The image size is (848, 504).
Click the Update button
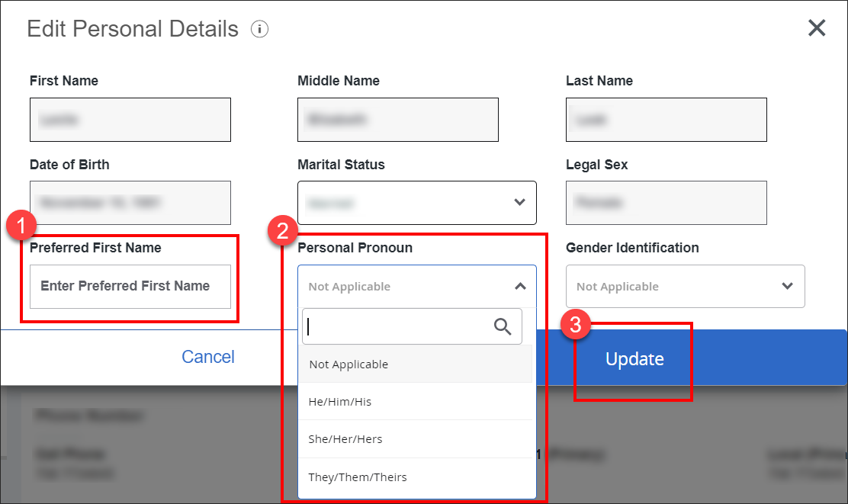[x=634, y=358]
